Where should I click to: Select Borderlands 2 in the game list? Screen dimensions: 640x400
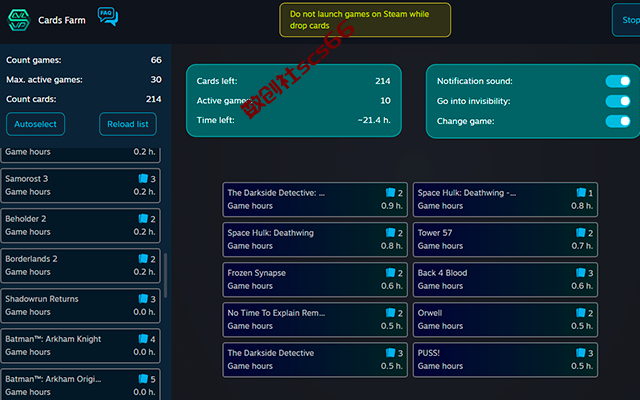tap(80, 265)
